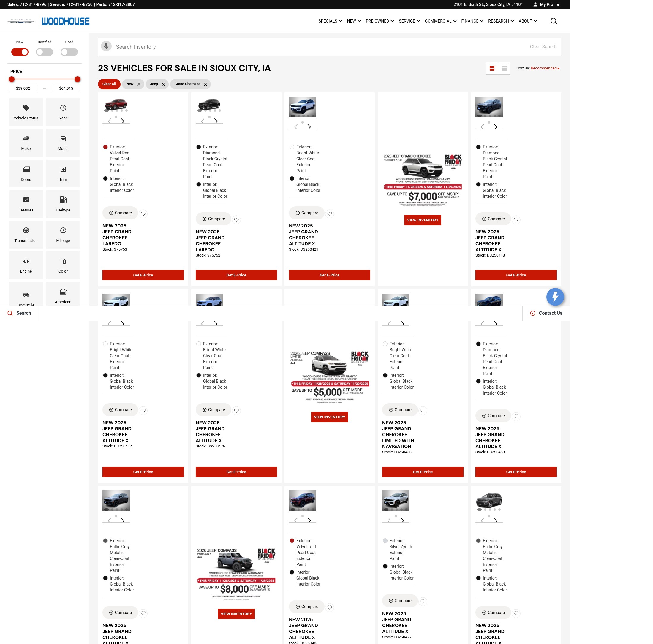Click the maximum price slider handle
The height and width of the screenshot is (644, 653).
click(78, 79)
